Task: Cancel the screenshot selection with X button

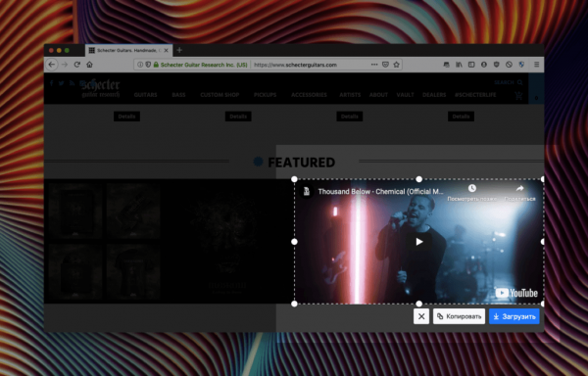Action: (421, 316)
